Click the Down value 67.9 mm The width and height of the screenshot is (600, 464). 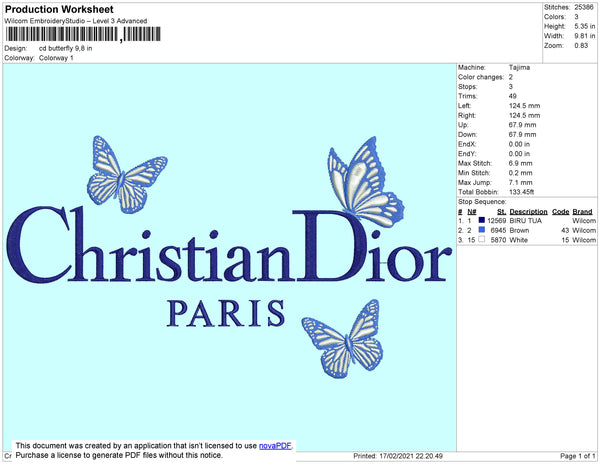pos(522,134)
